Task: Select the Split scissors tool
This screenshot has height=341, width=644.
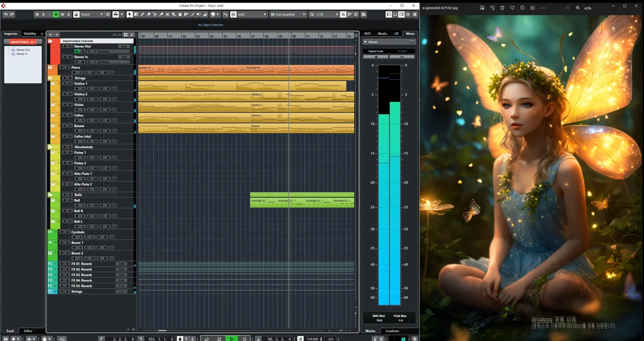Action: (155, 14)
